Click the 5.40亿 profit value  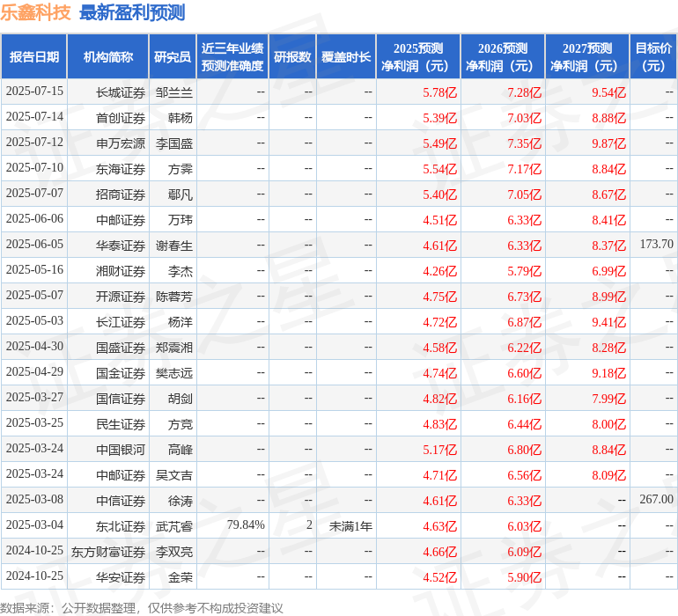[439, 194]
